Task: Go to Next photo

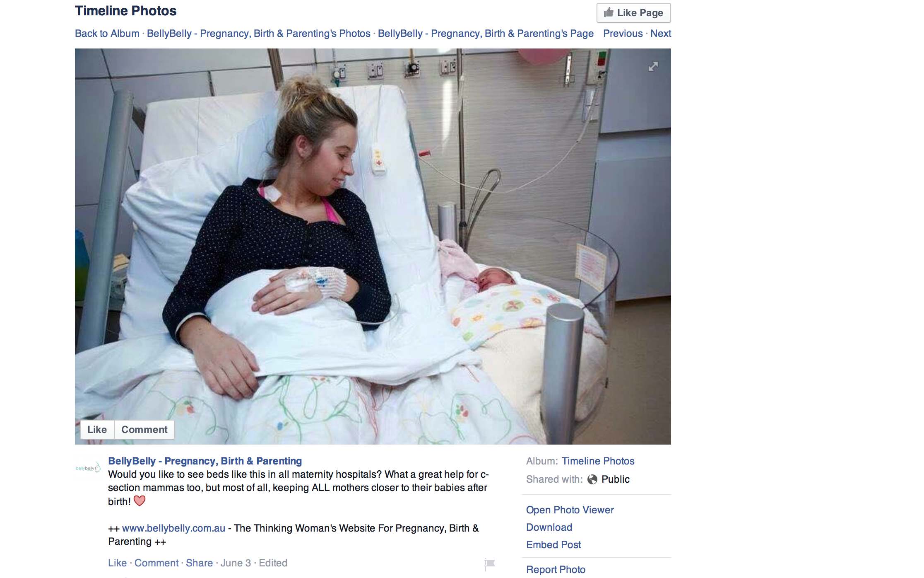Action: click(x=661, y=34)
